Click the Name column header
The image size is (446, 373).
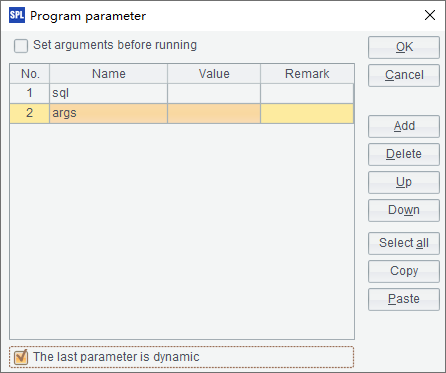(x=108, y=74)
